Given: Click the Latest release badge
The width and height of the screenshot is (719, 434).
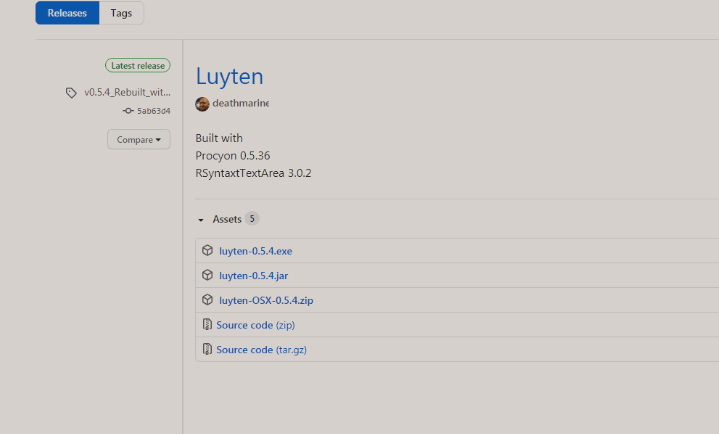Looking at the screenshot, I should click(x=138, y=66).
